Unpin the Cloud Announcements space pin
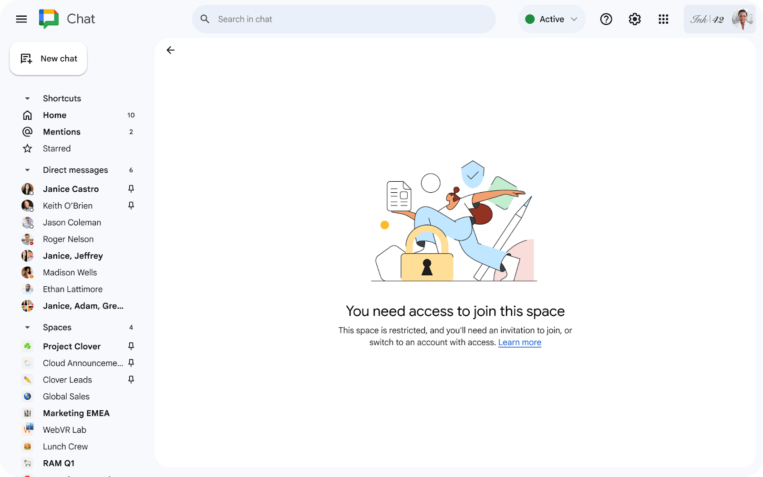The image size is (763, 477). [131, 363]
